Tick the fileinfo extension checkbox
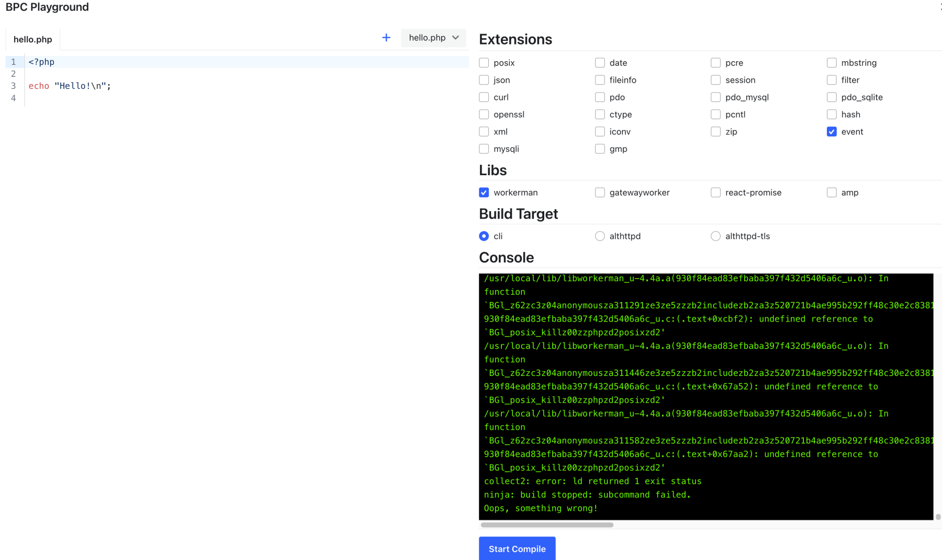This screenshot has height=560, width=942. (600, 80)
